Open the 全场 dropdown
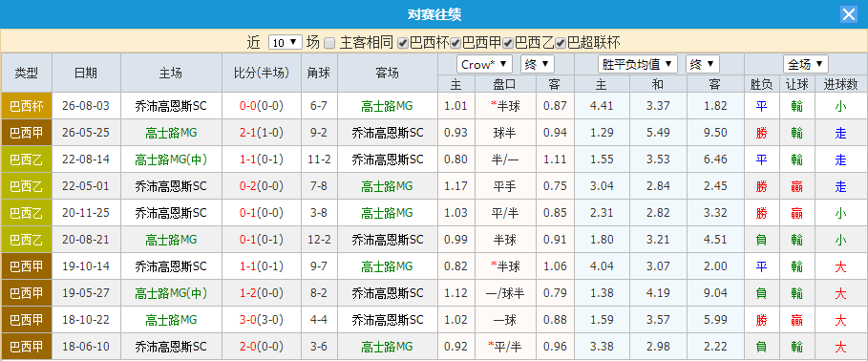Screen dimensions: 868x361 click(805, 64)
